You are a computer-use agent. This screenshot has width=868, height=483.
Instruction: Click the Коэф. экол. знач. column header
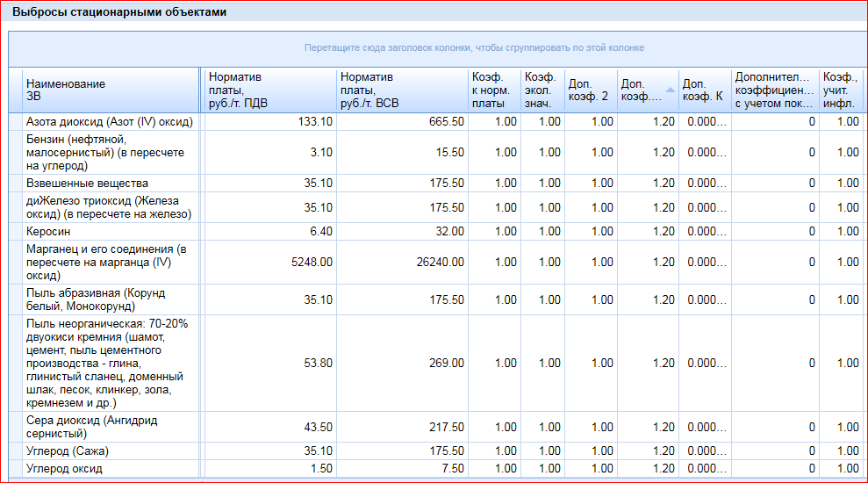tap(542, 90)
